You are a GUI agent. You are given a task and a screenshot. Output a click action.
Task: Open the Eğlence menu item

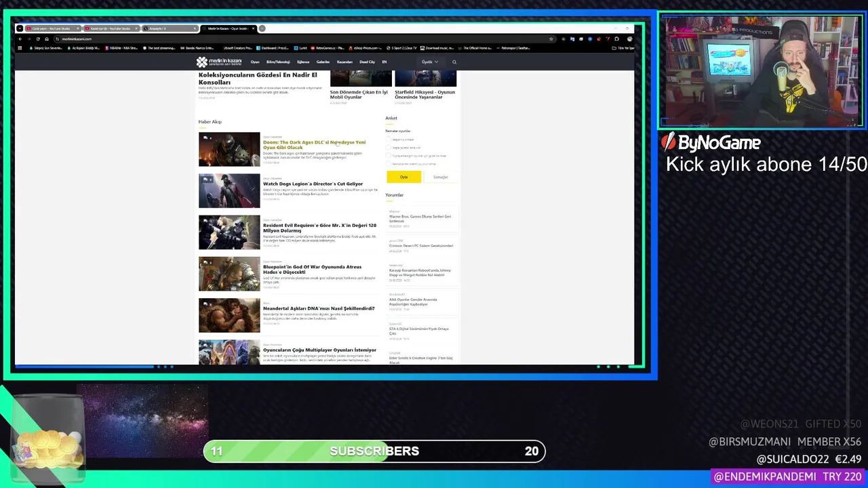tap(303, 62)
